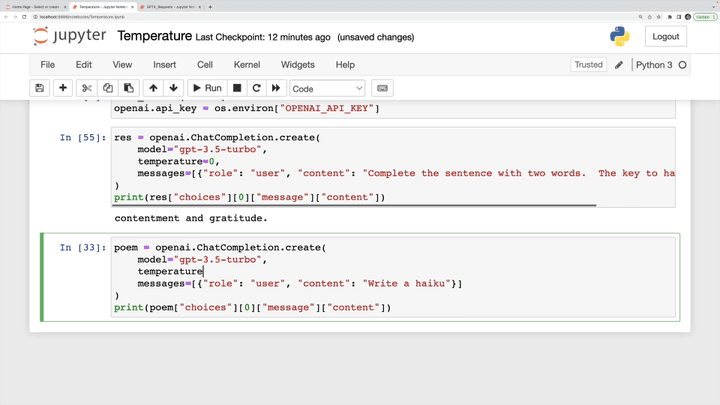720x405 pixels.
Task: Paste cells below using the toolbar icon
Action: pyautogui.click(x=128, y=88)
